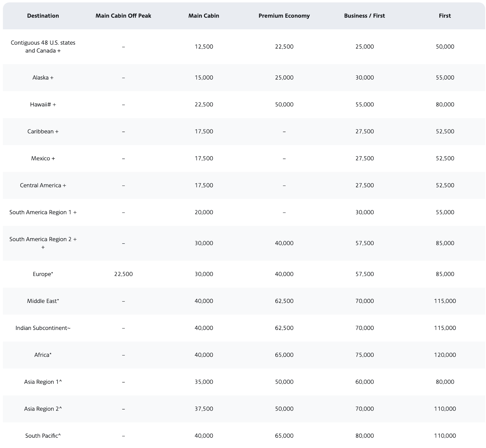The height and width of the screenshot is (448, 486).
Task: Click the Premium Economy column header
Action: [x=284, y=16]
